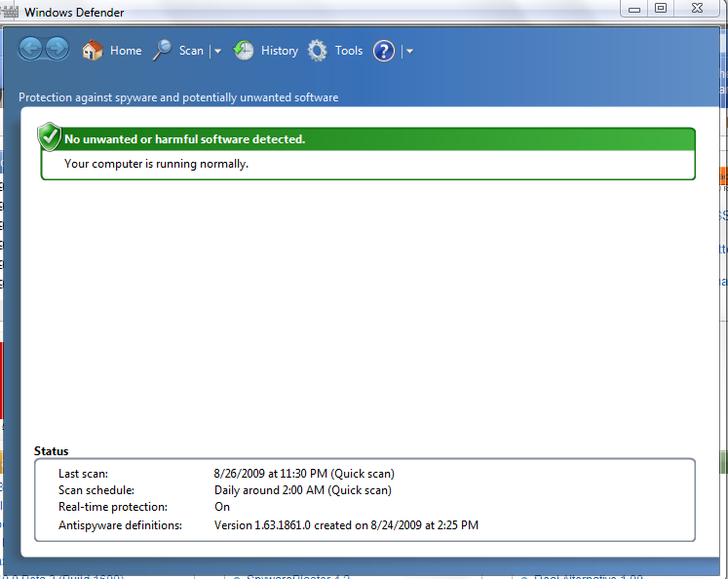Screen dimensions: 728x579
Task: Click the 'Real-time protection:' label
Action: (113, 507)
